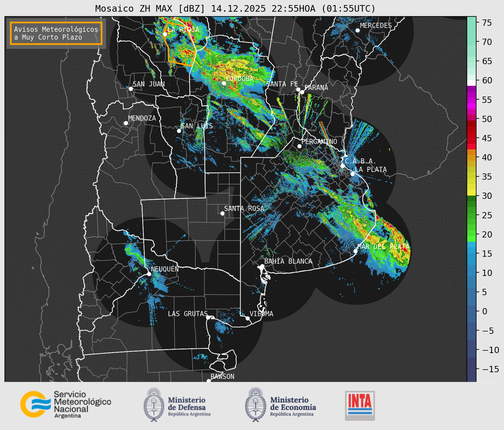Click the VIEDMA city marker
The height and width of the screenshot is (430, 504).
pos(248,318)
